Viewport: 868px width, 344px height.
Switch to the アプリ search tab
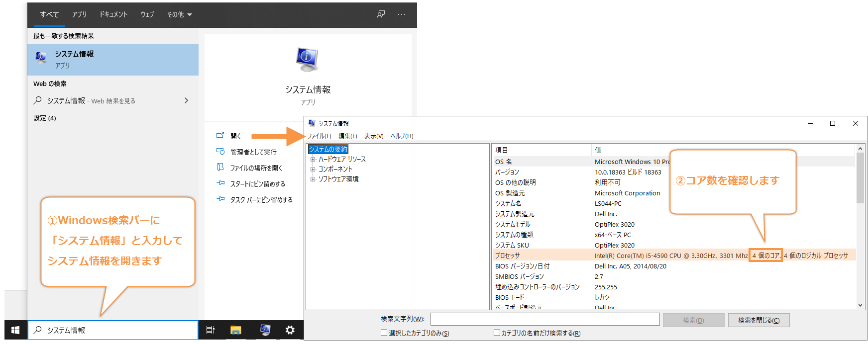click(x=79, y=14)
